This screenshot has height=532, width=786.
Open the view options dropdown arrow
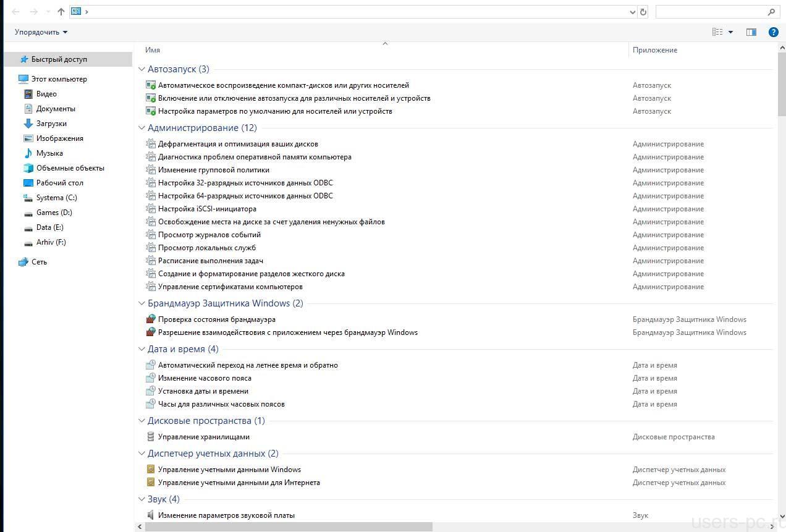730,32
